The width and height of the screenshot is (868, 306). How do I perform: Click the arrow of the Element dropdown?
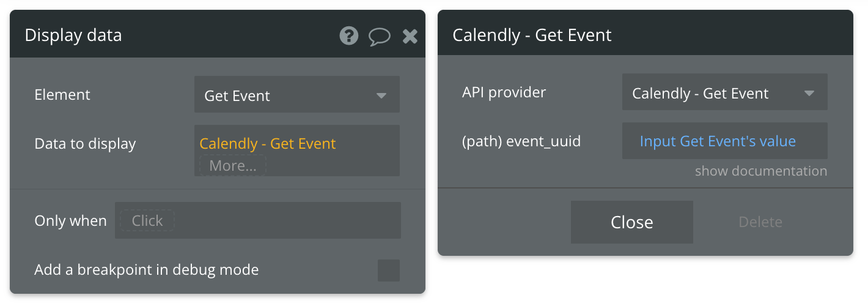pos(381,95)
